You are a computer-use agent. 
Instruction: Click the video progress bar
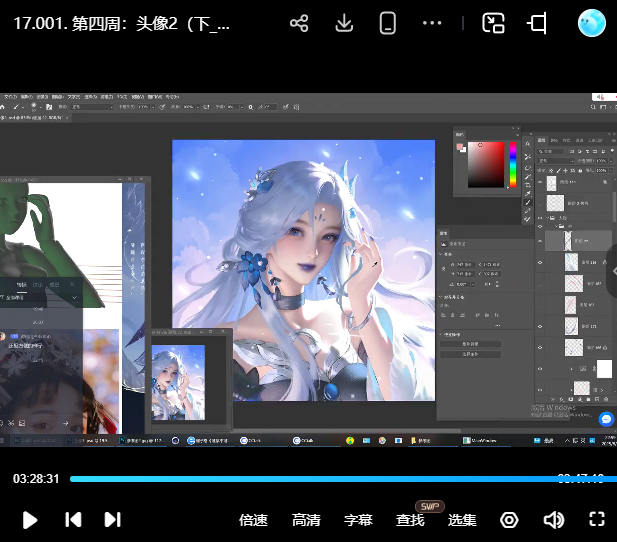click(x=300, y=479)
